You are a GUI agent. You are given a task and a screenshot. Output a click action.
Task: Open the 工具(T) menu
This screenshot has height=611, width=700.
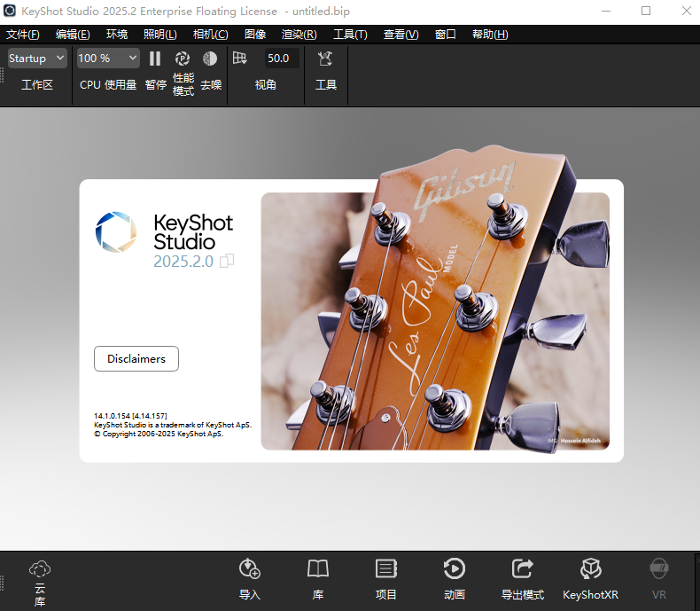point(351,35)
